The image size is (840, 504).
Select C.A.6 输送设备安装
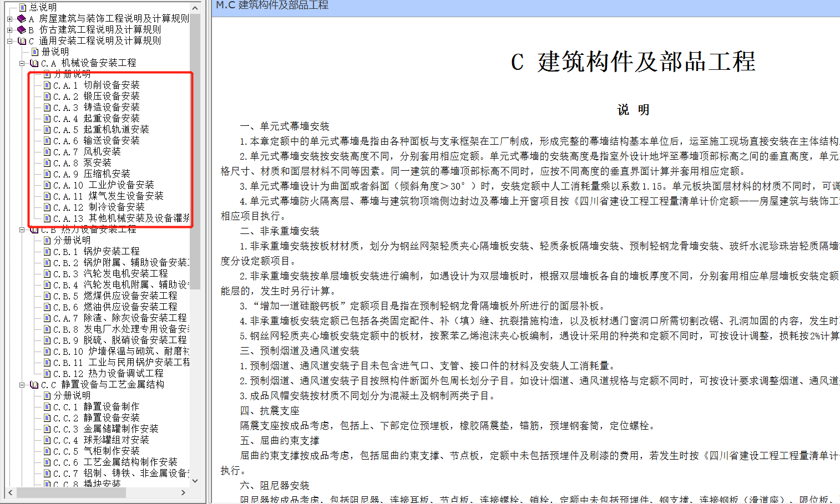click(x=97, y=140)
